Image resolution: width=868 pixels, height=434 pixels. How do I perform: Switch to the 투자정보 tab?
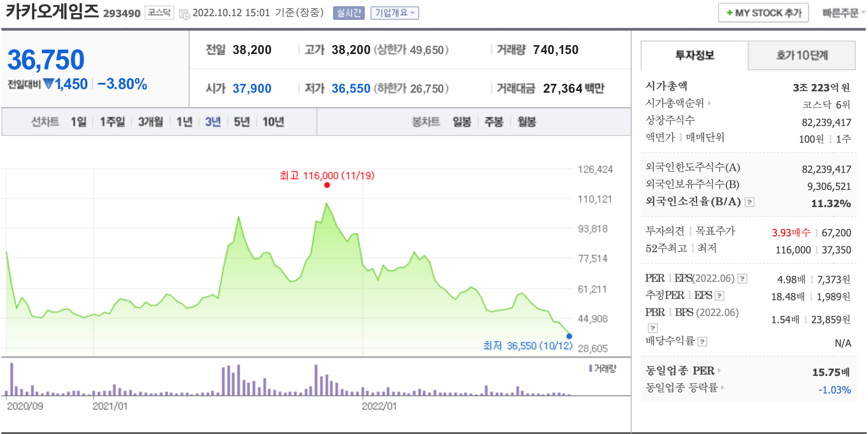click(x=694, y=55)
